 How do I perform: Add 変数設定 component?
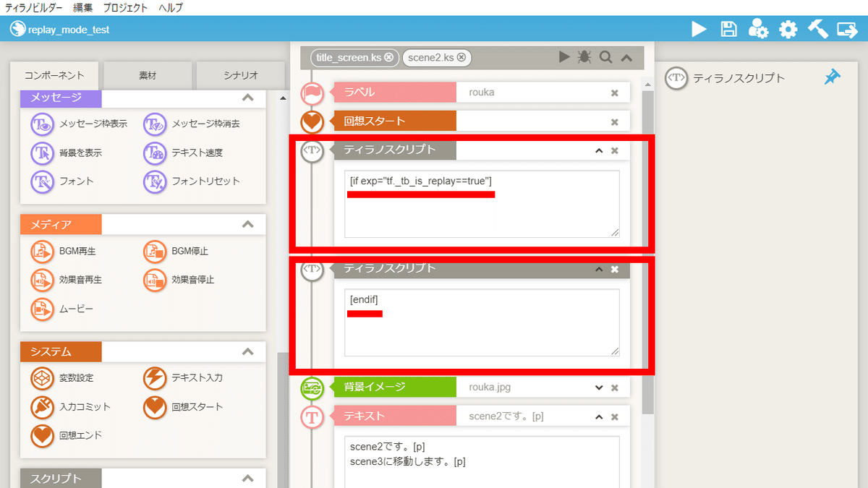[62, 377]
